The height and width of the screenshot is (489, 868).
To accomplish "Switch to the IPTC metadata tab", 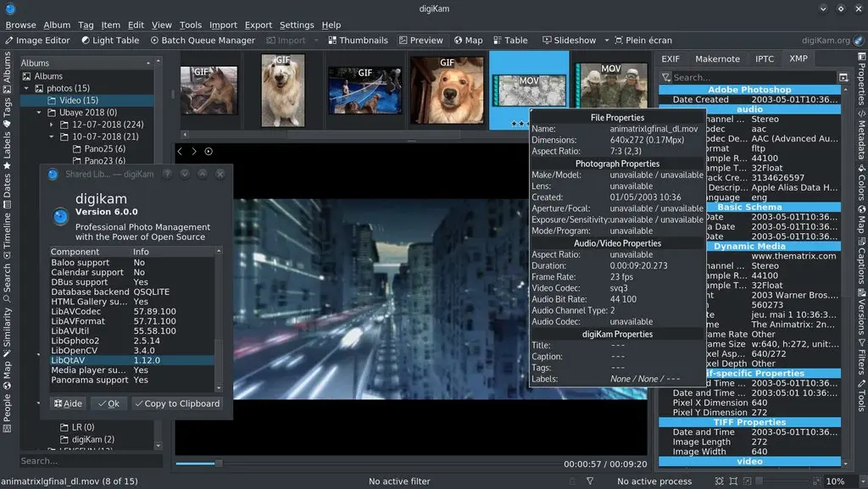I will (764, 58).
